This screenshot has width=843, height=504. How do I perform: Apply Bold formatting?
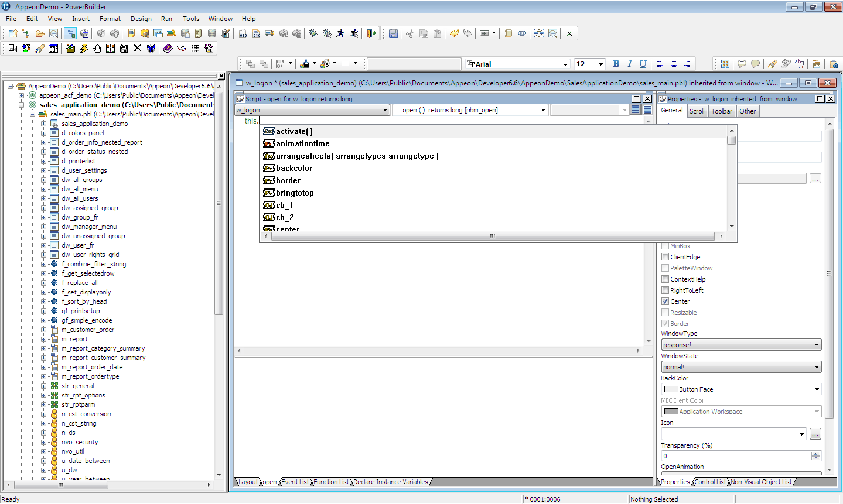(616, 64)
